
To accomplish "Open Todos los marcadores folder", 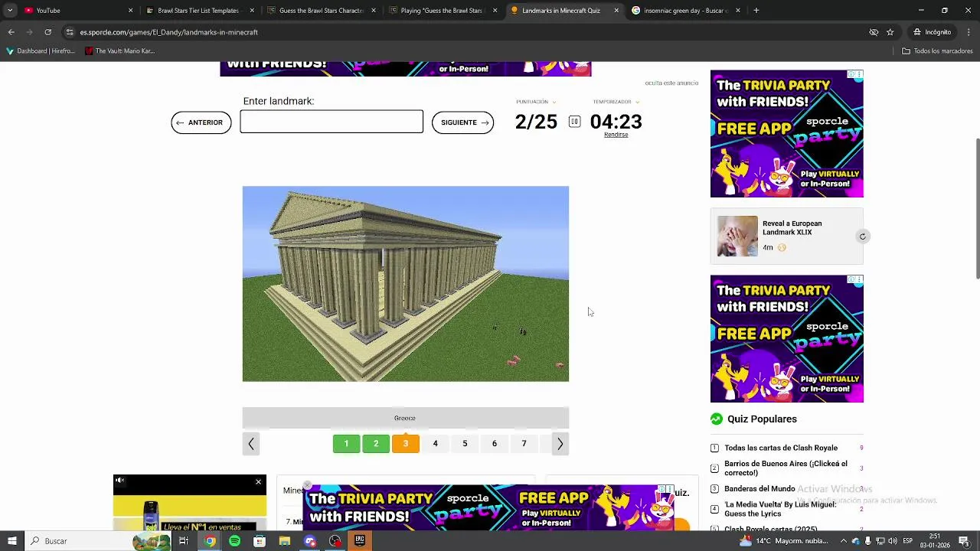I will 937,51.
